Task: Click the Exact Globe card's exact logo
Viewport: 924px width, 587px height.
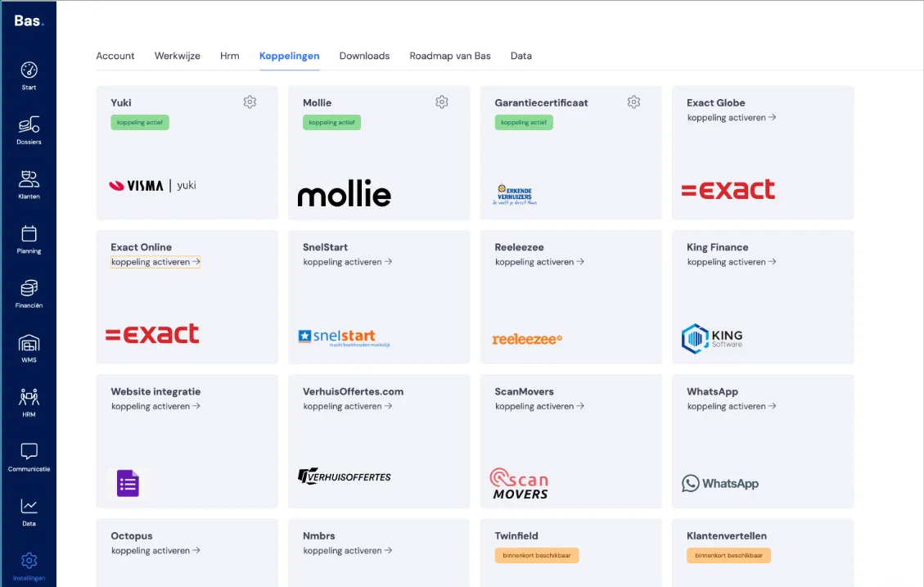Action: (728, 189)
